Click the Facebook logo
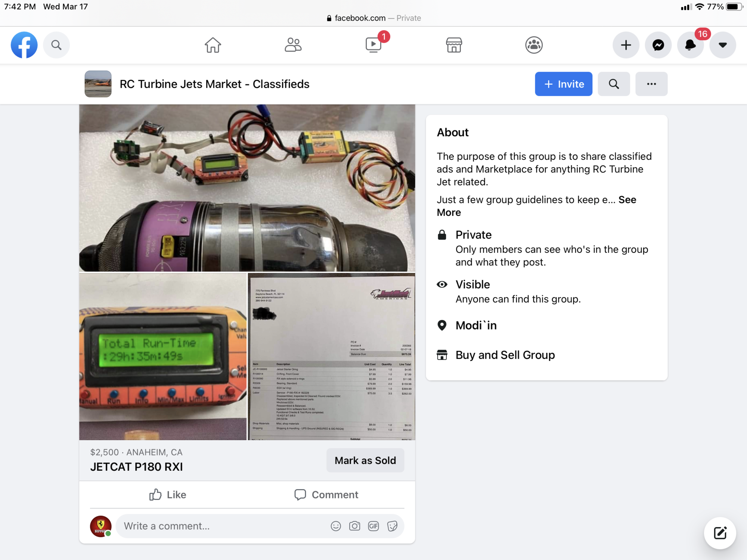Viewport: 747px width, 560px height. 24,45
